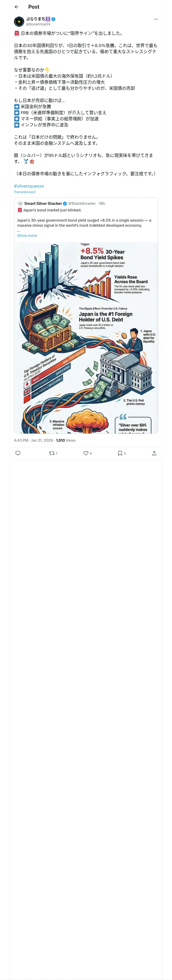
Task: Click the reply speech bubble icon
Action: pos(18,453)
